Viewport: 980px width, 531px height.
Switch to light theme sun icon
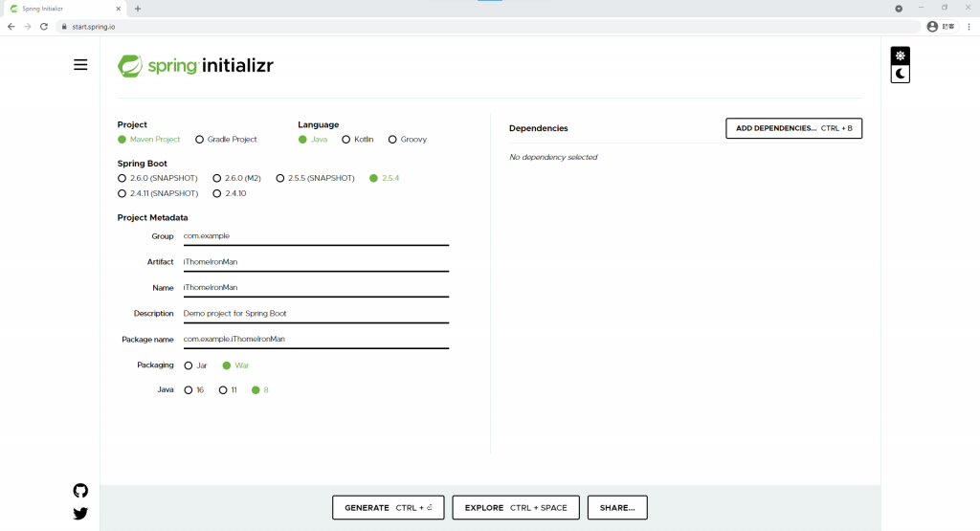(900, 55)
